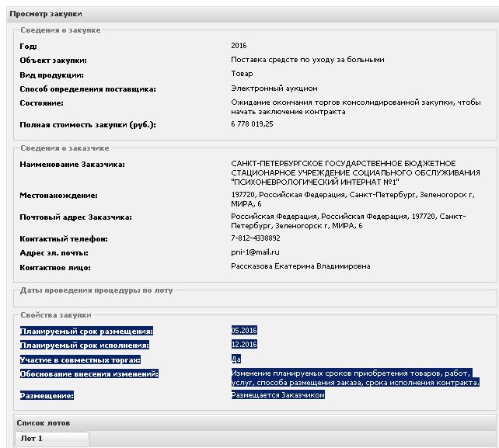Select the planned execution date 12.2016
Image resolution: width=499 pixels, height=448 pixels.
coord(244,344)
